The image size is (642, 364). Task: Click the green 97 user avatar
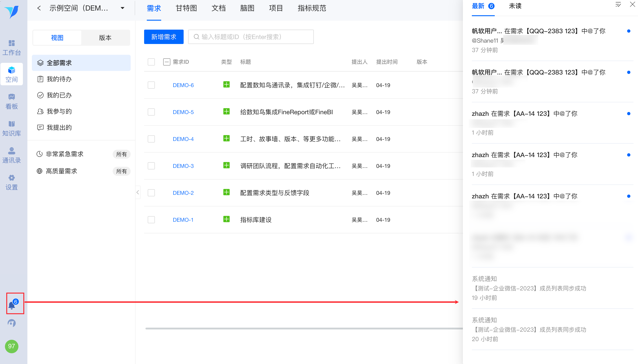click(x=11, y=346)
